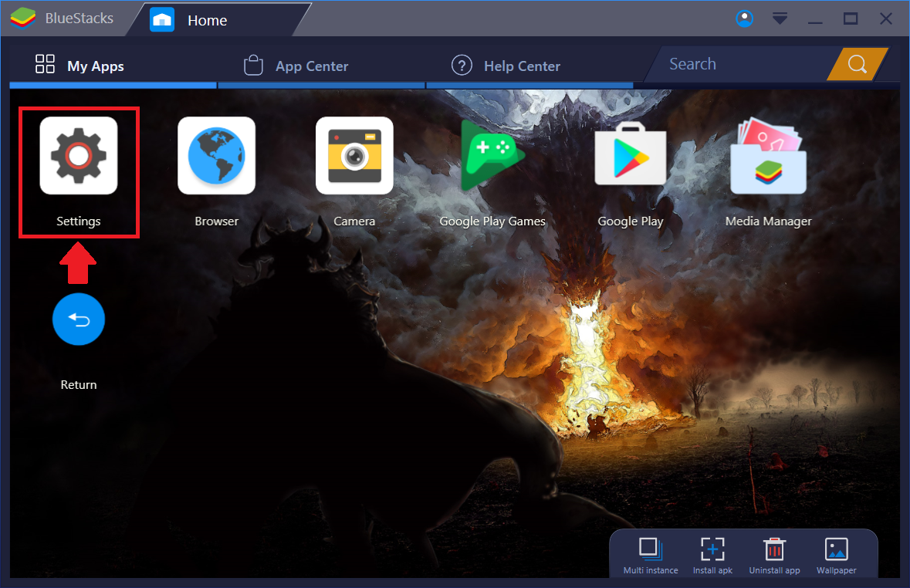Click the BlueStacks logo
This screenshot has height=588, width=910.
(22, 19)
